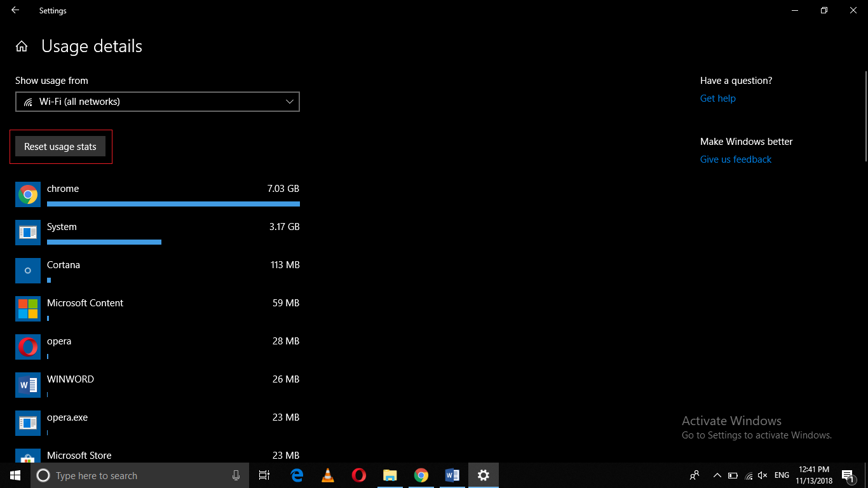This screenshot has height=488, width=868.
Task: Select the 'chrome' app name text
Action: tap(63, 189)
